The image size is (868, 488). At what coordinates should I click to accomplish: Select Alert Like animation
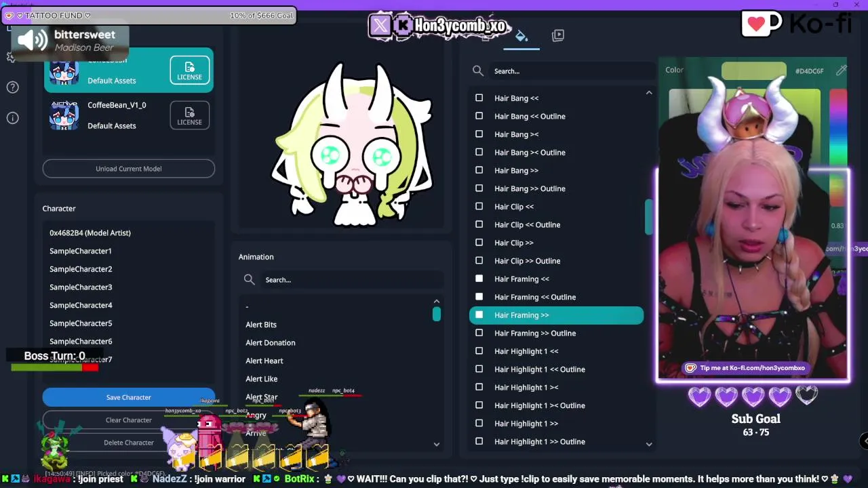pyautogui.click(x=262, y=379)
